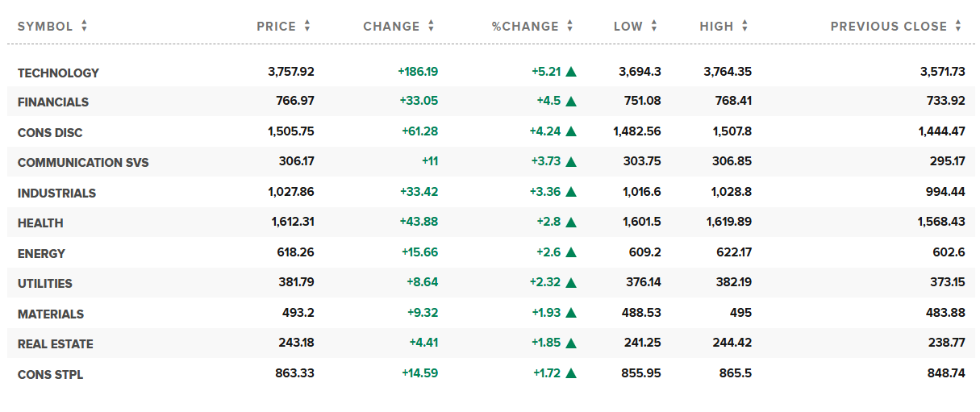Image resolution: width=980 pixels, height=412 pixels.
Task: Open the UTILITIES sector link
Action: click(45, 284)
